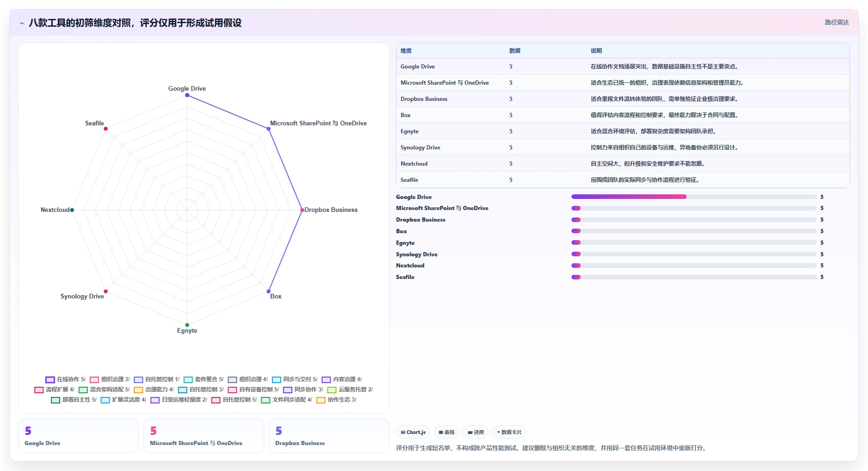Click the Egnyte label in the progress list
Viewport: 868px width, 471px height.
click(x=405, y=243)
